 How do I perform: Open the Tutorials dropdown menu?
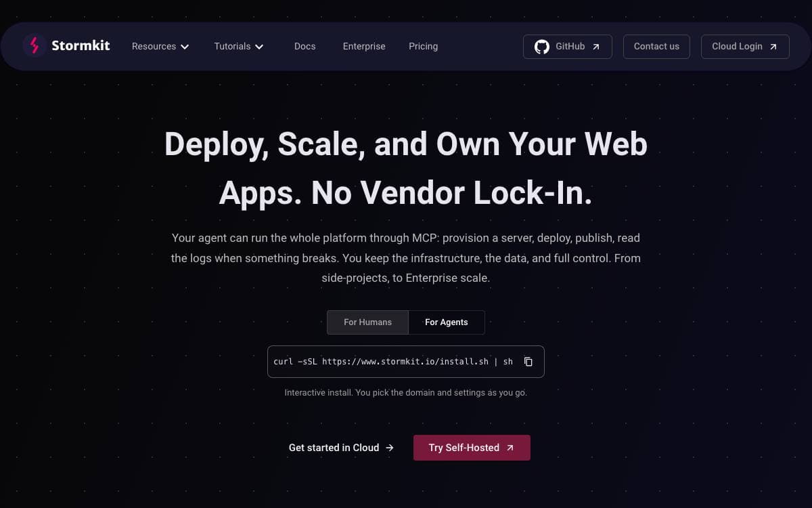pos(239,46)
